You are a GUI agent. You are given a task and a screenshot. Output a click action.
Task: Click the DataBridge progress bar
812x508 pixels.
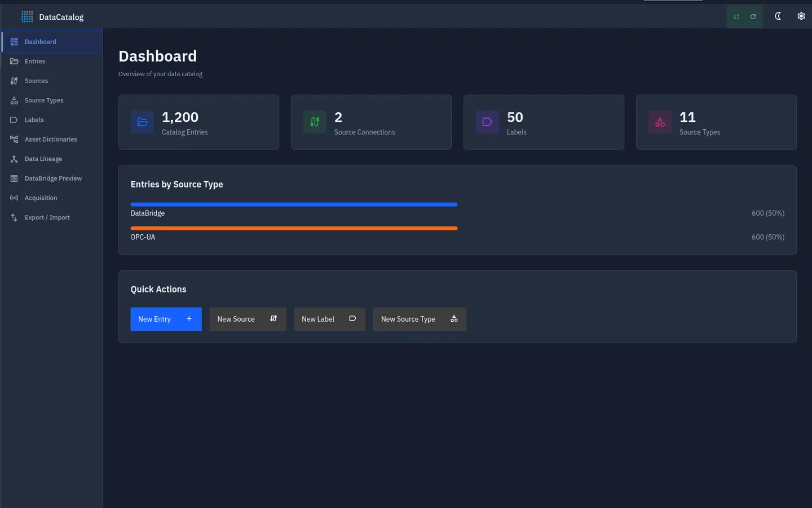coord(293,204)
